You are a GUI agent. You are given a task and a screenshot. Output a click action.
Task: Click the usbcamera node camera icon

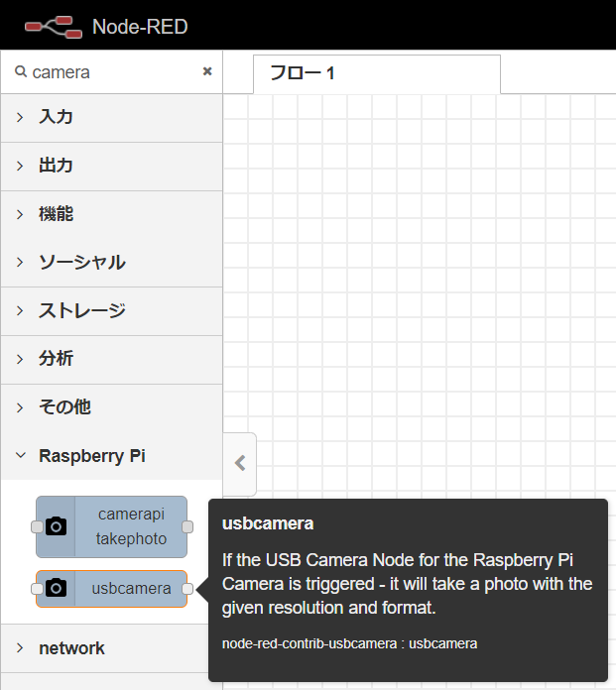(57, 588)
